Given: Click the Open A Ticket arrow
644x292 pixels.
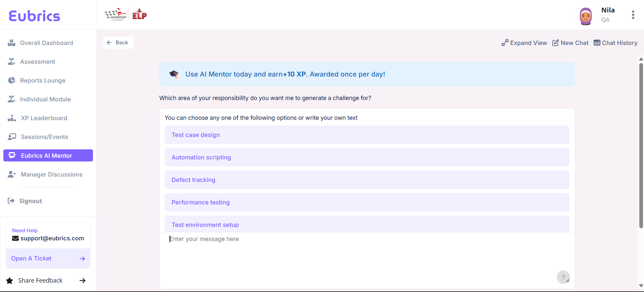Looking at the screenshot, I should [x=83, y=258].
